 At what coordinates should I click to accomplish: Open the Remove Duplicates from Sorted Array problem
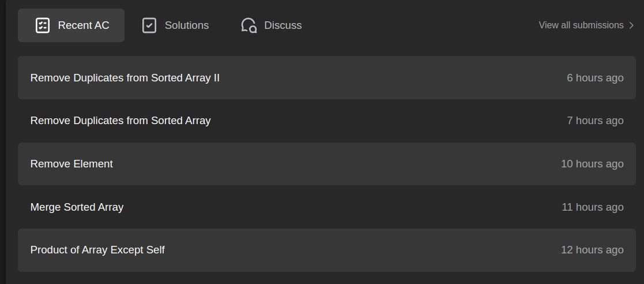pyautogui.click(x=120, y=121)
